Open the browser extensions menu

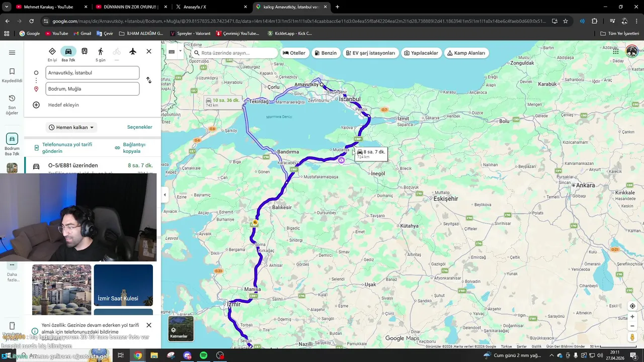[594, 21]
